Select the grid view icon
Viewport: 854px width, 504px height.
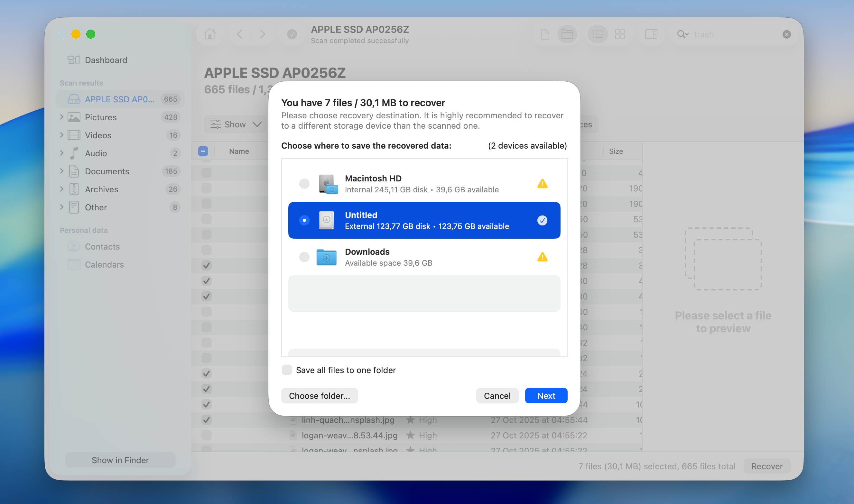620,34
